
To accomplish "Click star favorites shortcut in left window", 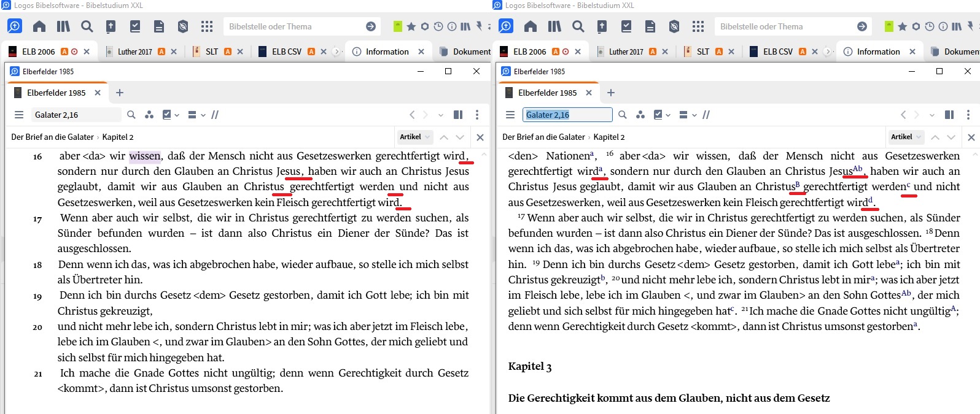I will pyautogui.click(x=411, y=26).
